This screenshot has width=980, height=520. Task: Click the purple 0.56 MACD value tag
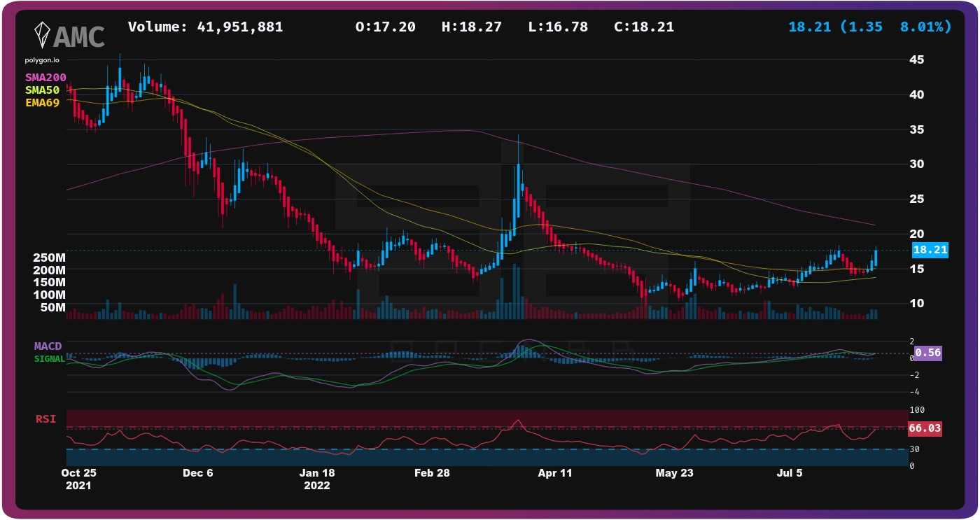[928, 353]
